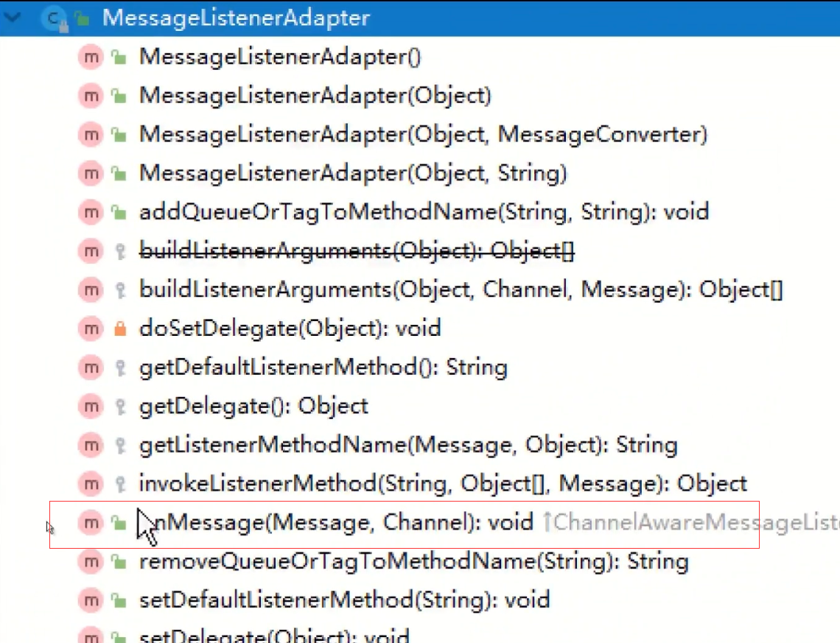Viewport: 840px width, 643px height.
Task: Collapse the MessageListenerAdapter class node
Action: coord(13,18)
